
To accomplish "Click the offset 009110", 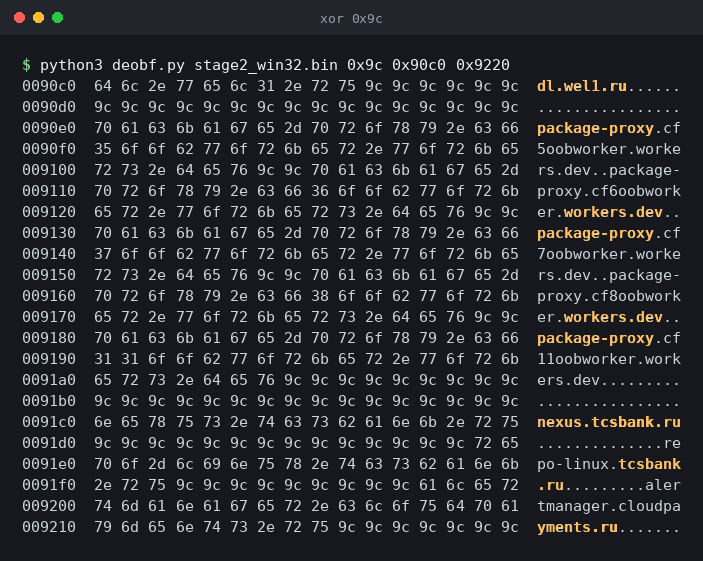I will point(49,191).
